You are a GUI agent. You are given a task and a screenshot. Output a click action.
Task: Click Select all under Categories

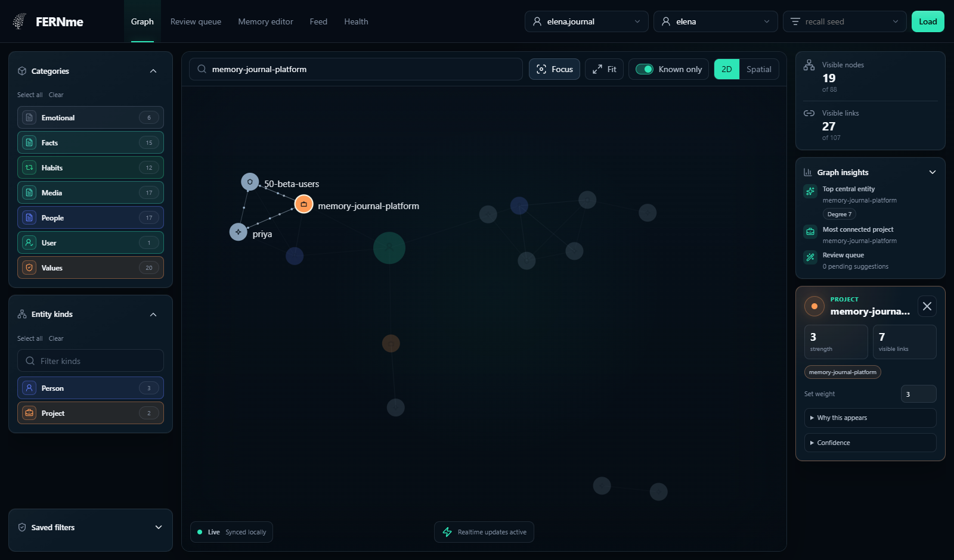[x=30, y=95]
